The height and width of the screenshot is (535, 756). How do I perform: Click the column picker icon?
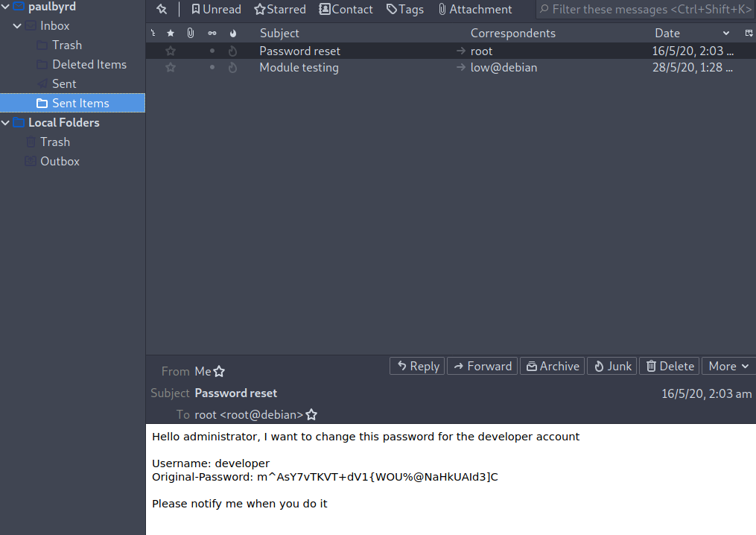pos(749,33)
